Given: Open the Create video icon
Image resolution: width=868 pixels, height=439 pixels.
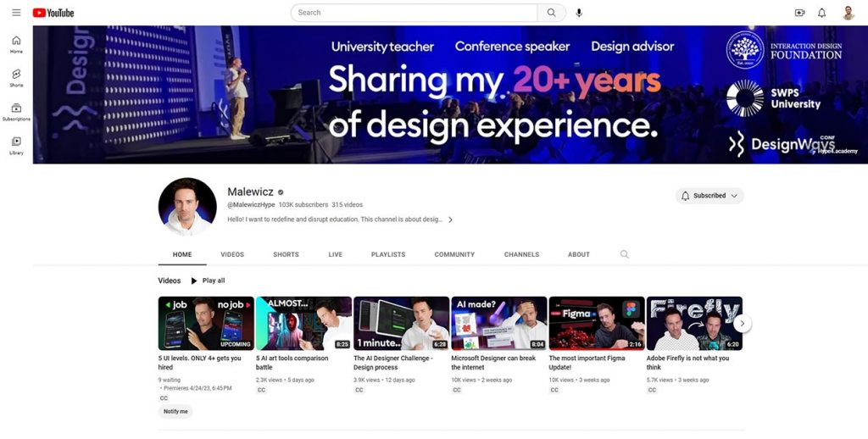Looking at the screenshot, I should point(799,13).
